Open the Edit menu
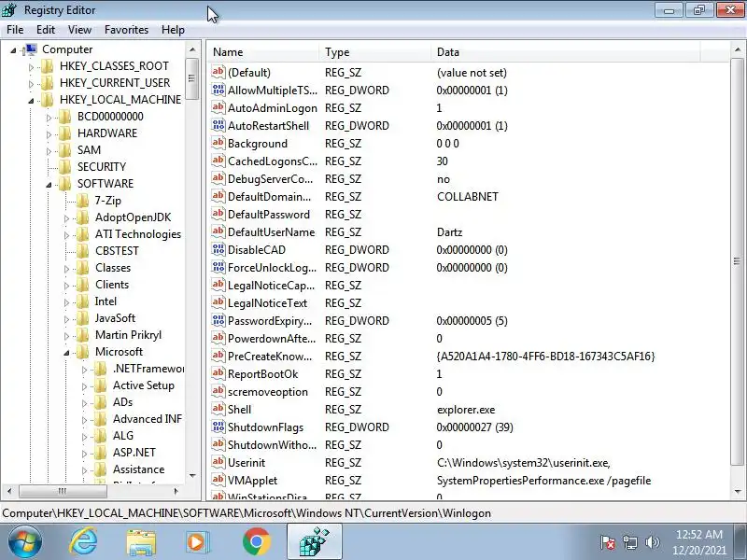 click(x=45, y=30)
